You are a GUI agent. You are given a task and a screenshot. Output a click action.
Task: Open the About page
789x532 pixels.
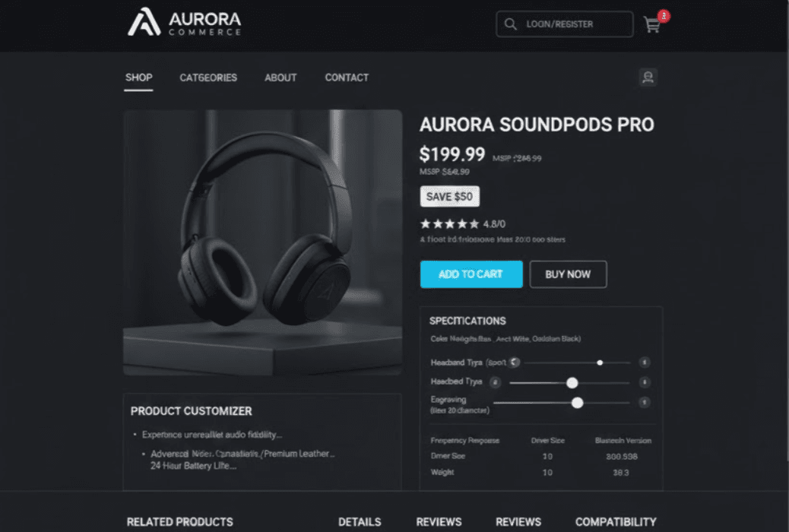pyautogui.click(x=280, y=78)
